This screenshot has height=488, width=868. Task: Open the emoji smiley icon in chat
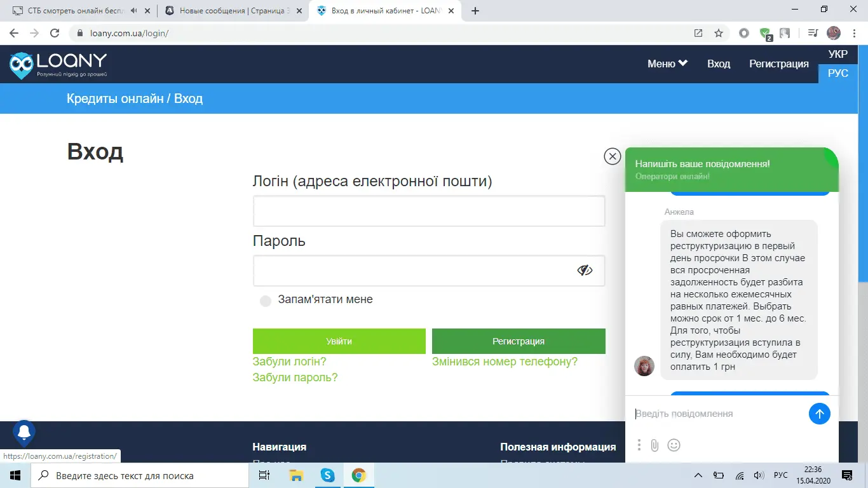pyautogui.click(x=674, y=445)
